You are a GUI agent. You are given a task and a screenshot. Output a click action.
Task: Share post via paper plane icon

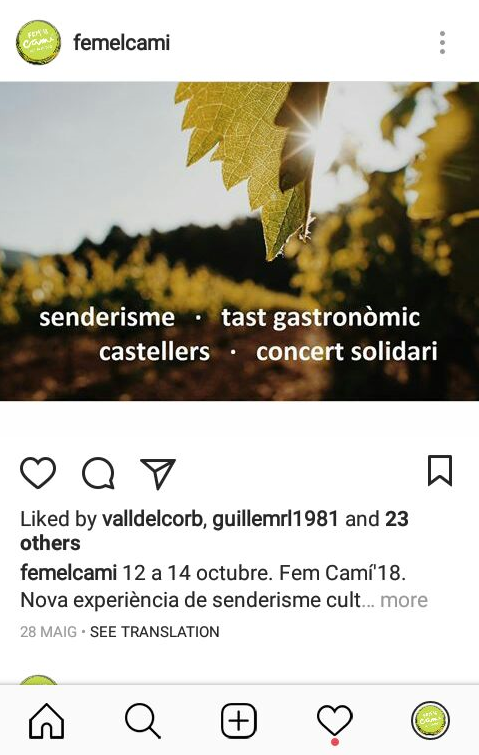tap(158, 473)
